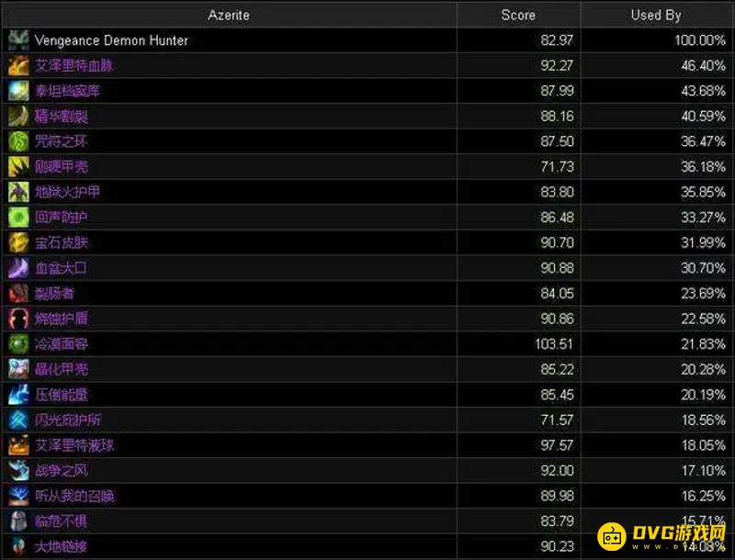Click the 压倒能量 blue icon
The height and width of the screenshot is (560, 735).
point(18,394)
